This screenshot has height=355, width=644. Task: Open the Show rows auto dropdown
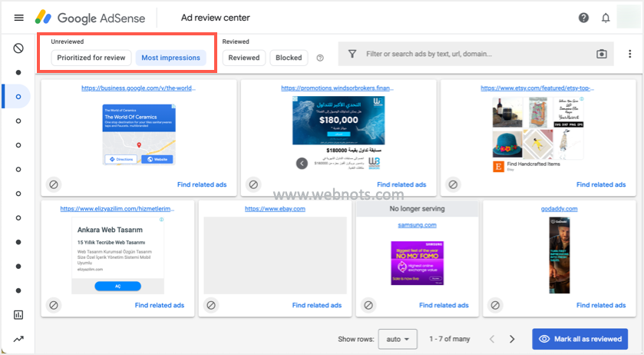tap(398, 339)
